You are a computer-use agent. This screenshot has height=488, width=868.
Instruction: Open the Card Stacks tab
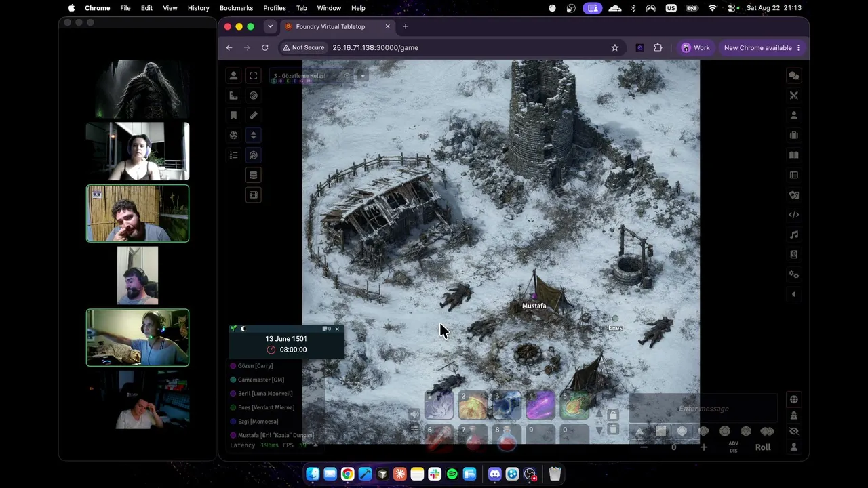coord(794,195)
